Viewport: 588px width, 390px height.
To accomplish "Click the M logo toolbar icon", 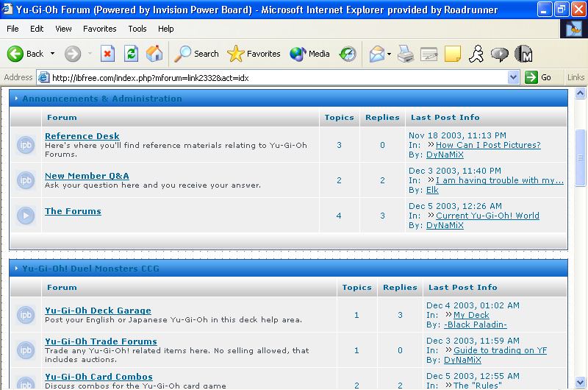I will [523, 54].
